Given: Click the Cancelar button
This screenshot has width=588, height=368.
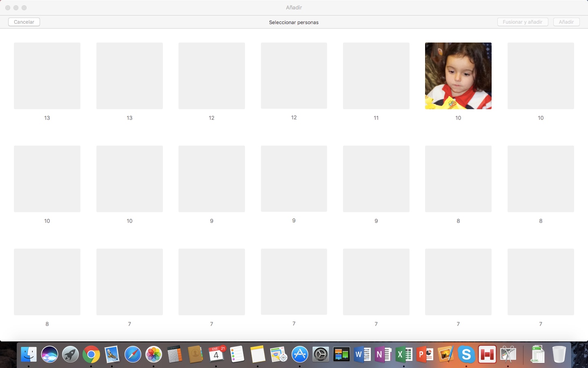Looking at the screenshot, I should click(x=24, y=22).
